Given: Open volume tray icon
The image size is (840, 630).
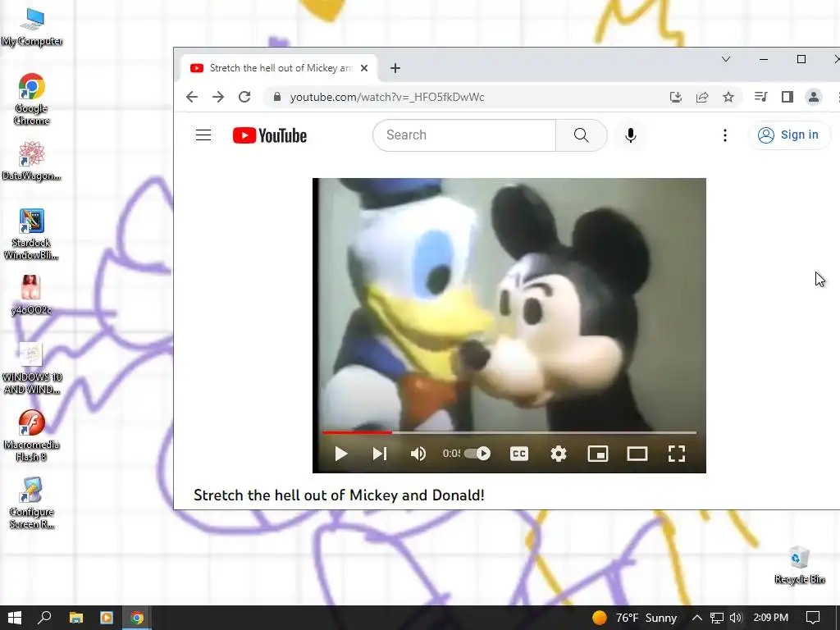Looking at the screenshot, I should point(736,618).
